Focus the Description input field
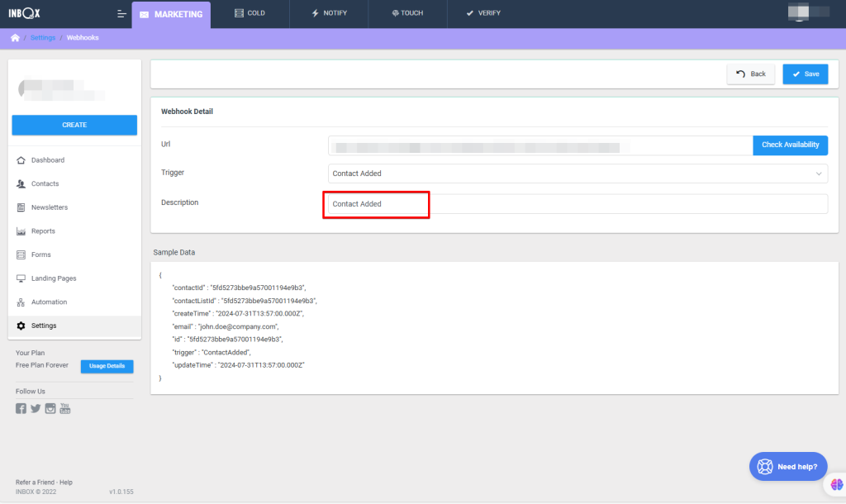This screenshot has width=846, height=504. (x=577, y=204)
